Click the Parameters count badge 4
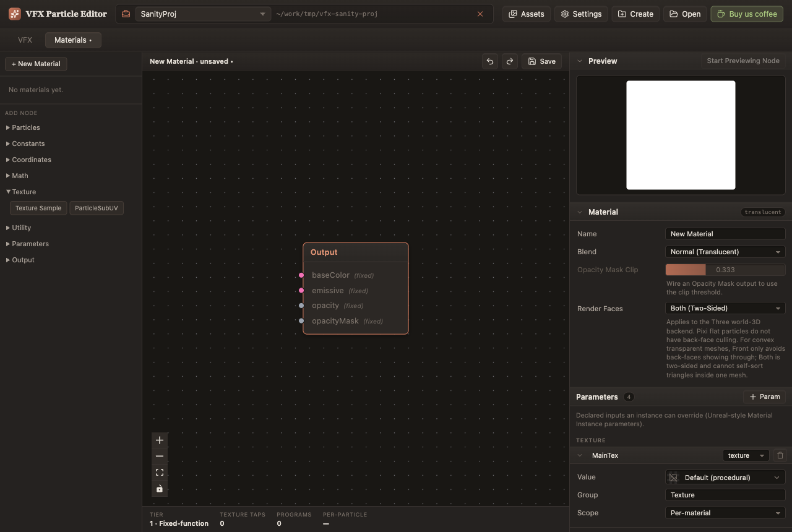 [629, 397]
